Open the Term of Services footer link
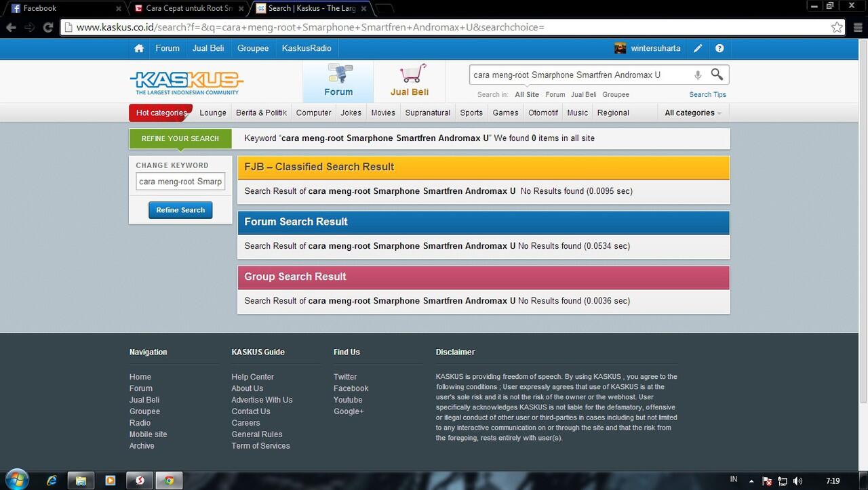This screenshot has height=490, width=868. coord(260,446)
